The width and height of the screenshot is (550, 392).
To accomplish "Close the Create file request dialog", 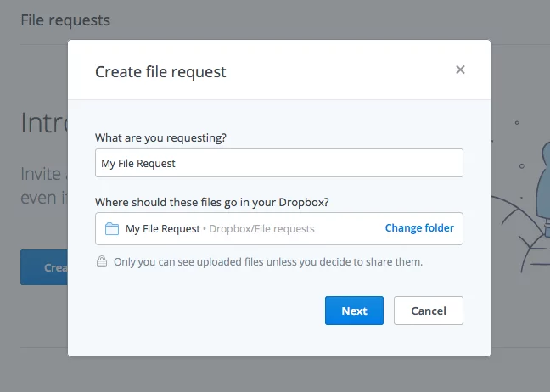I will (x=460, y=70).
